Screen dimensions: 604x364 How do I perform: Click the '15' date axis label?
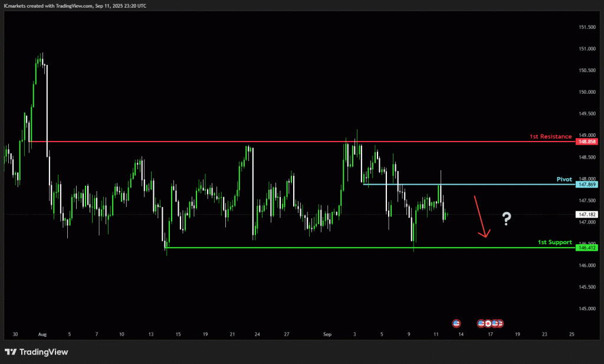click(x=178, y=335)
